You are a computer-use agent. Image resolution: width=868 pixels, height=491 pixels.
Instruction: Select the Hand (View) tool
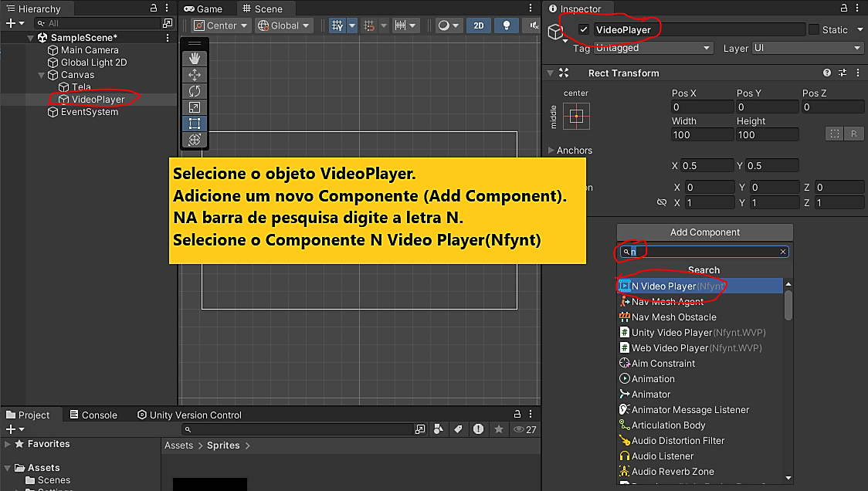195,59
